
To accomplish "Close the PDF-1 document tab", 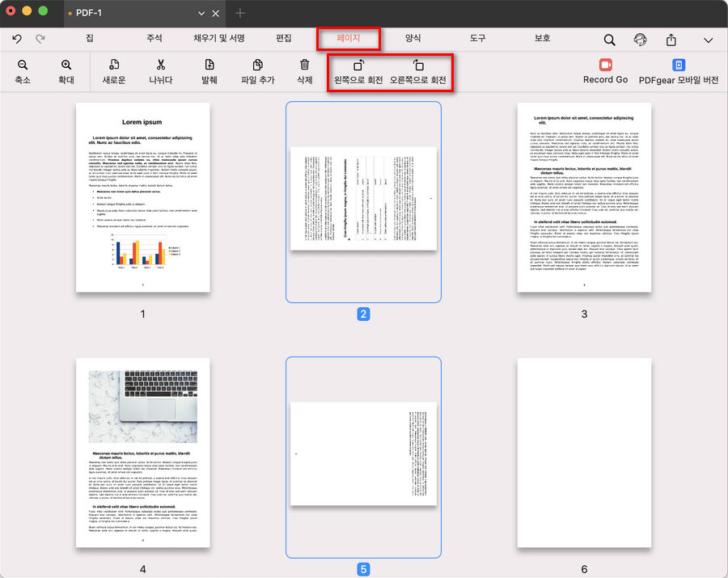I will (x=216, y=14).
